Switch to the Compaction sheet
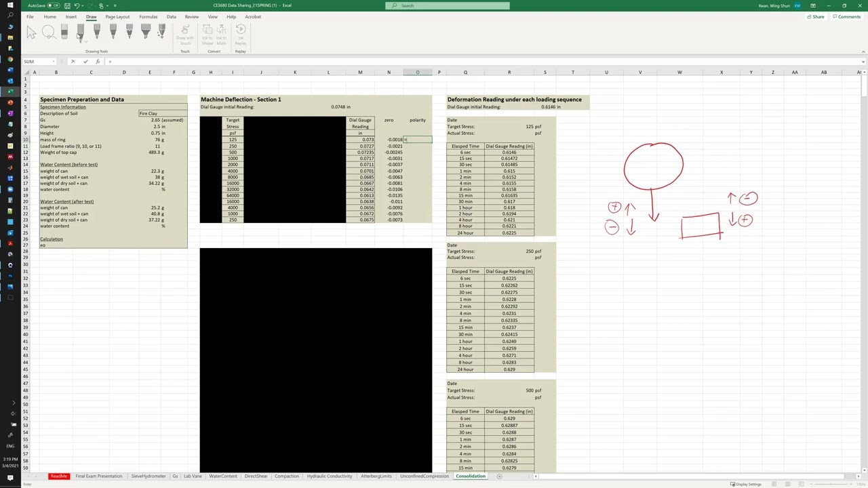Image resolution: width=868 pixels, height=488 pixels. 287,476
